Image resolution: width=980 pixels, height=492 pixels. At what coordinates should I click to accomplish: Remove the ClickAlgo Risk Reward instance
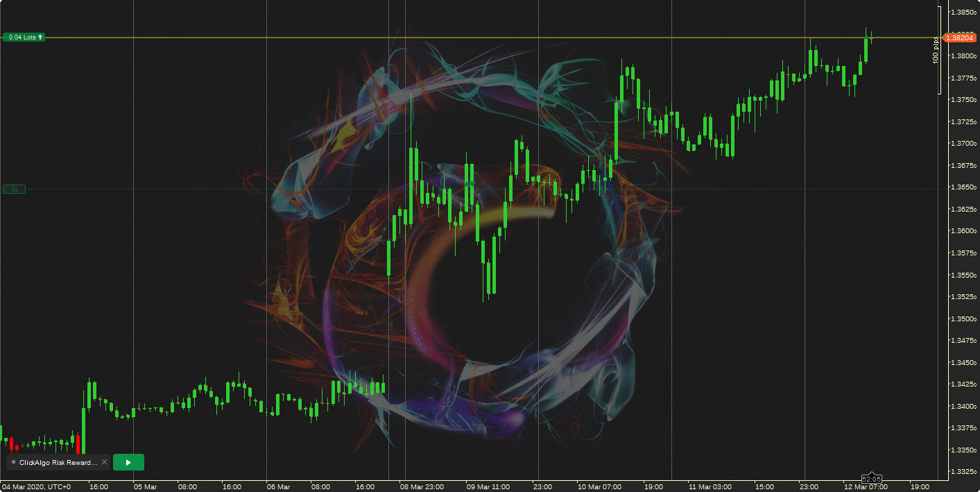point(105,462)
